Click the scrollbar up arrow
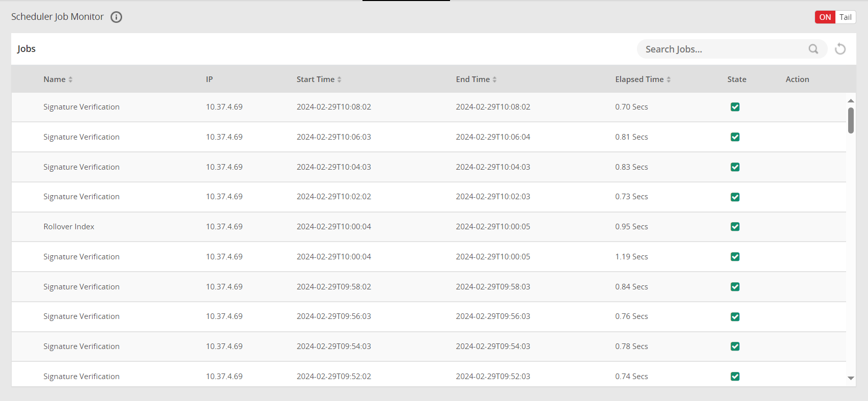This screenshot has height=401, width=868. point(850,101)
